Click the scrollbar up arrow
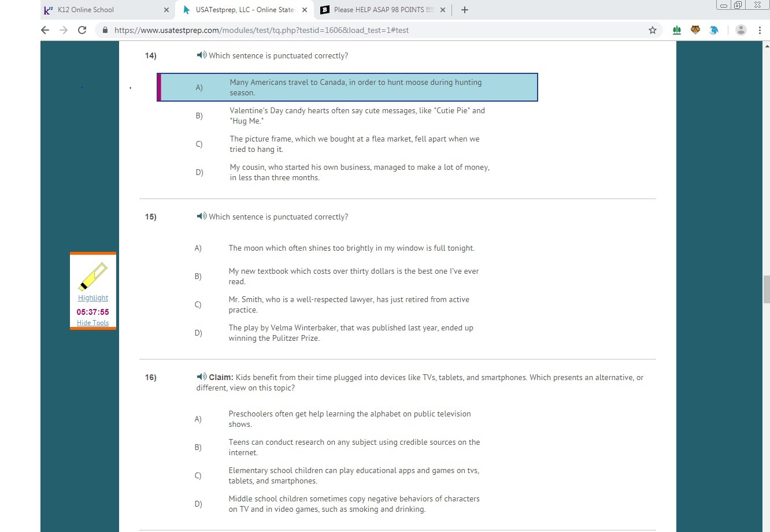Viewport: 770px width, 532px height. (767, 46)
